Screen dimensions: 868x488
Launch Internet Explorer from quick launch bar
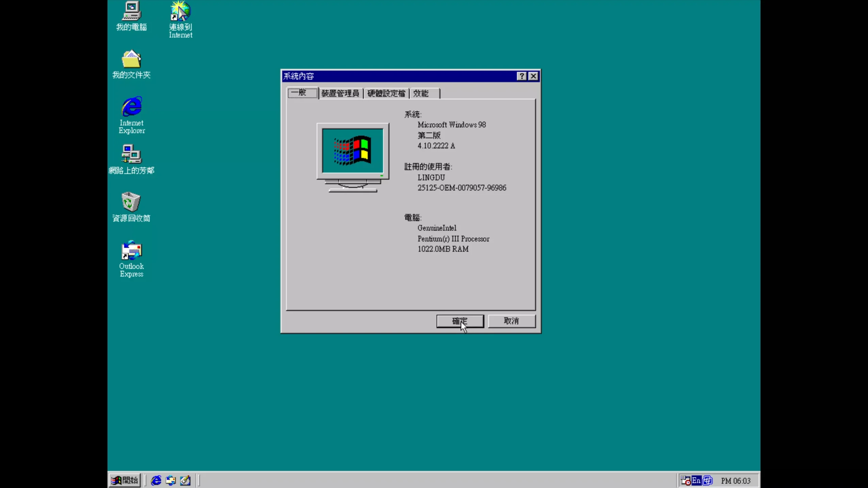point(156,480)
